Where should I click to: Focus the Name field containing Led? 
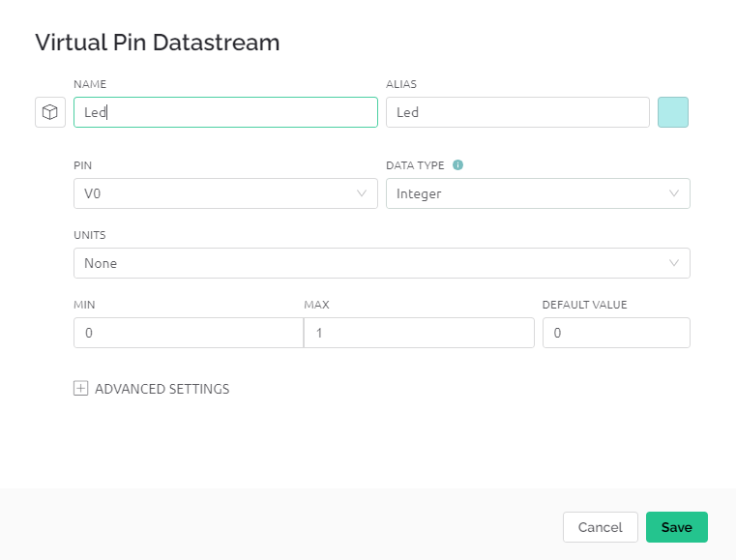tap(225, 112)
